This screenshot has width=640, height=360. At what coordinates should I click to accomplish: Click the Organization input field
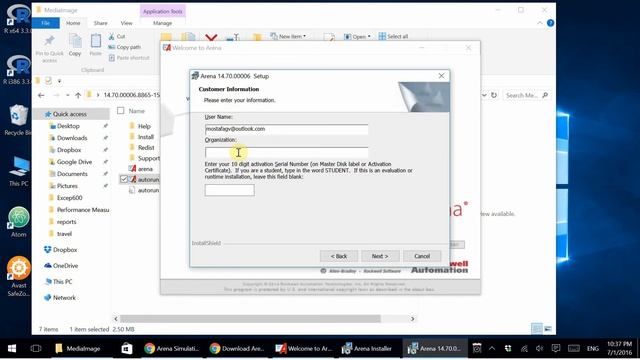286,152
